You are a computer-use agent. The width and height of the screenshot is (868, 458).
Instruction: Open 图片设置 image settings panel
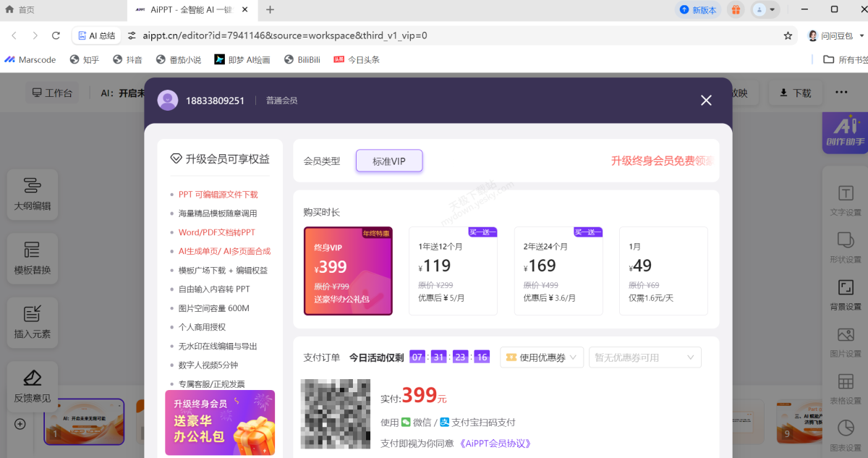click(845, 342)
